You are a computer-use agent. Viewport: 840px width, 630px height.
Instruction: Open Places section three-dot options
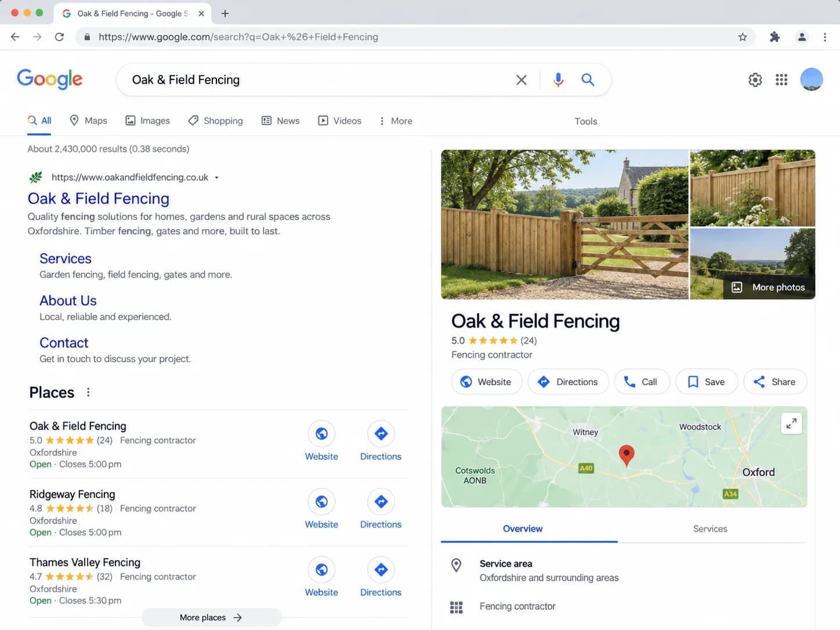[88, 392]
